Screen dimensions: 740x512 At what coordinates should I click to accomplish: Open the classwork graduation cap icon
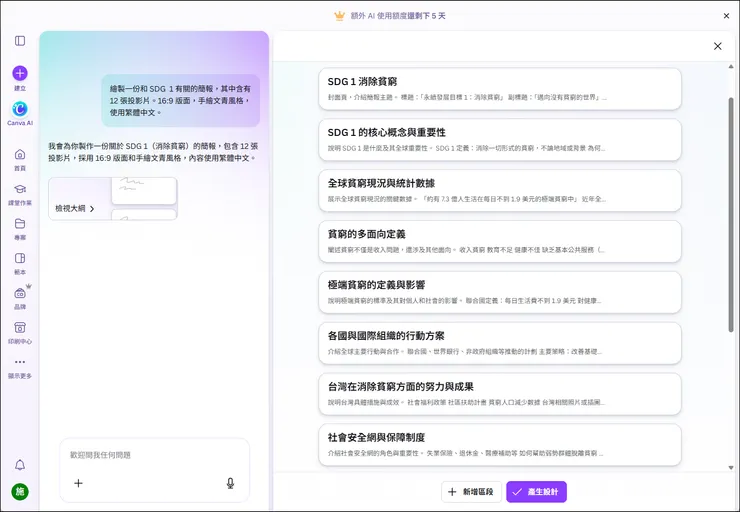(x=20, y=189)
